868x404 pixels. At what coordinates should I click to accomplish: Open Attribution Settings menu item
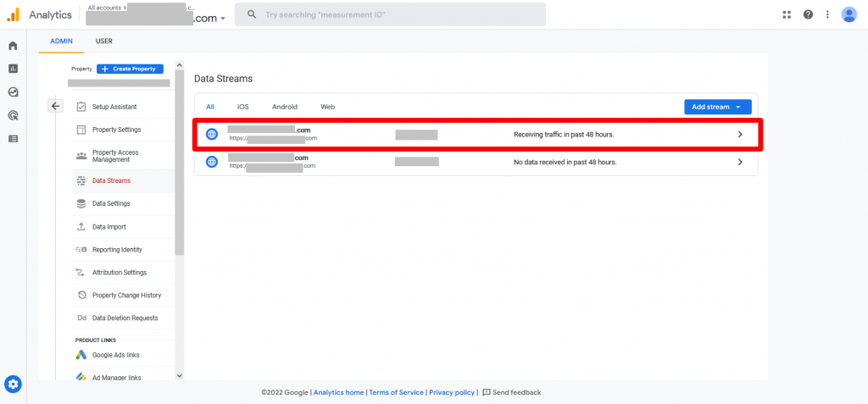tap(120, 272)
